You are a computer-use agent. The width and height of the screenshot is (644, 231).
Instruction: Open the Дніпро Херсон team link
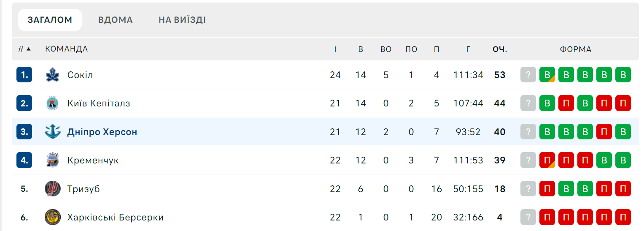click(x=102, y=132)
